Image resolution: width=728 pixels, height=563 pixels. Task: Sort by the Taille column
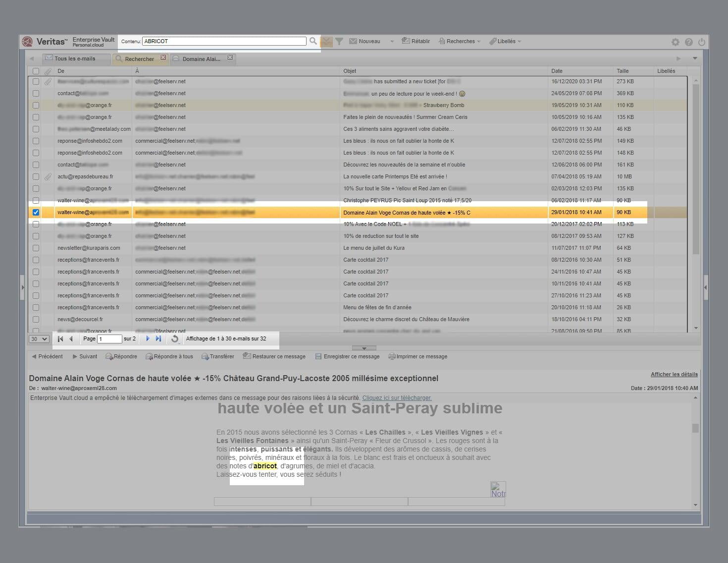click(x=633, y=71)
